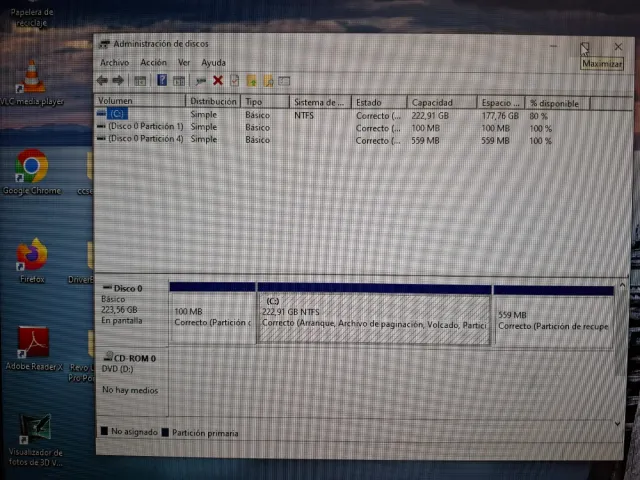Close the Administración de discos window
Viewport: 640px width, 480px height.
click(618, 47)
